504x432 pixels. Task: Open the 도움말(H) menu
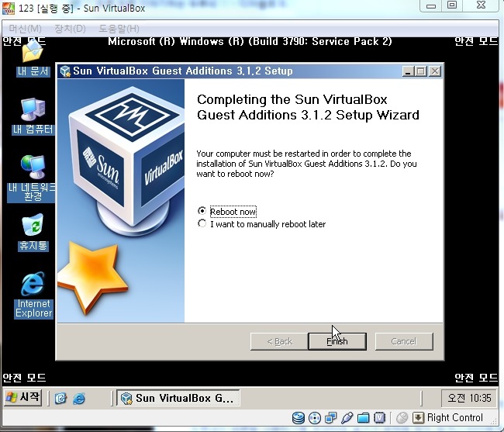[119, 29]
